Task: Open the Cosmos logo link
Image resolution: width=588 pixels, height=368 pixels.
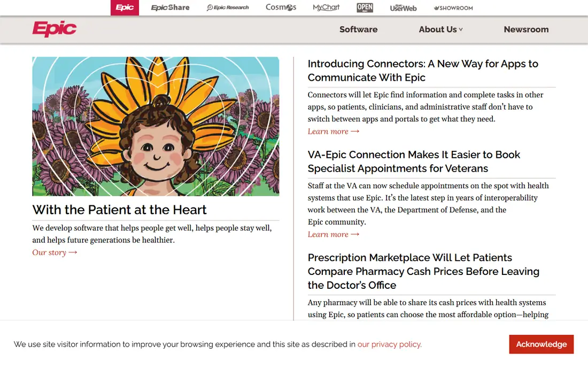Action: point(281,7)
